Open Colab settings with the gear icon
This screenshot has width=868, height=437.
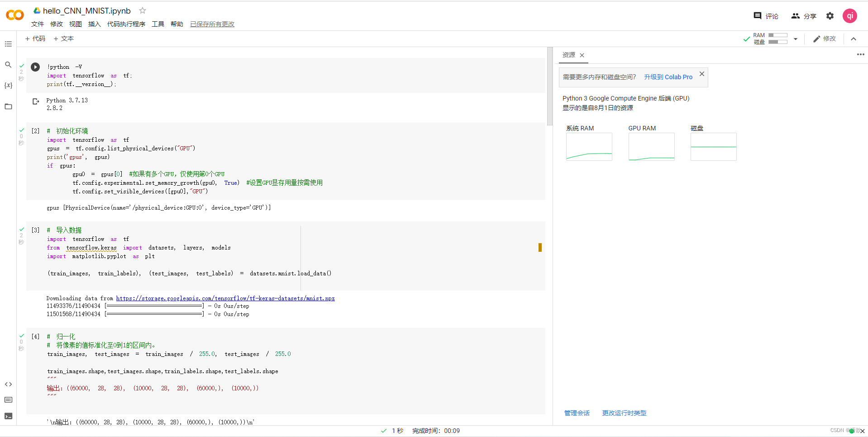point(830,16)
